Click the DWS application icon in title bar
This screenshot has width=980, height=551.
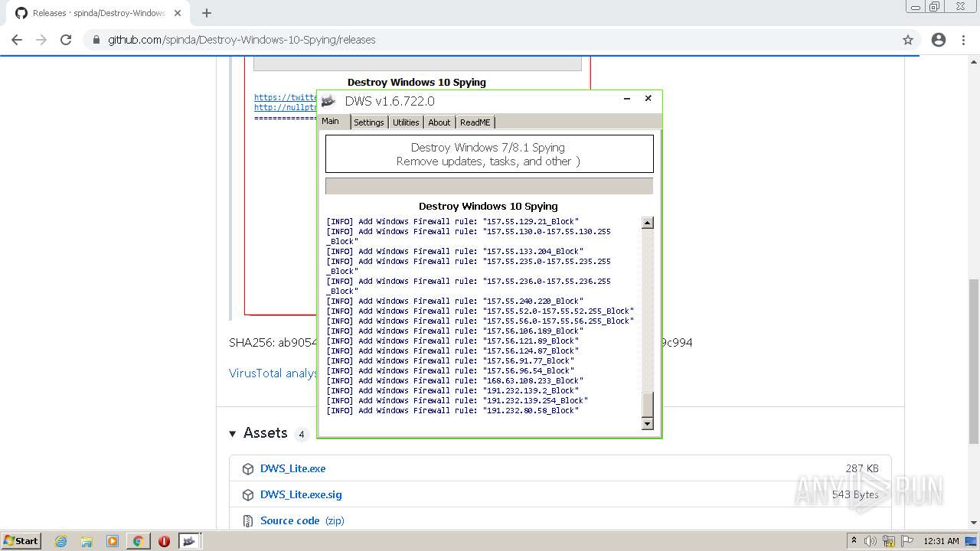(328, 101)
